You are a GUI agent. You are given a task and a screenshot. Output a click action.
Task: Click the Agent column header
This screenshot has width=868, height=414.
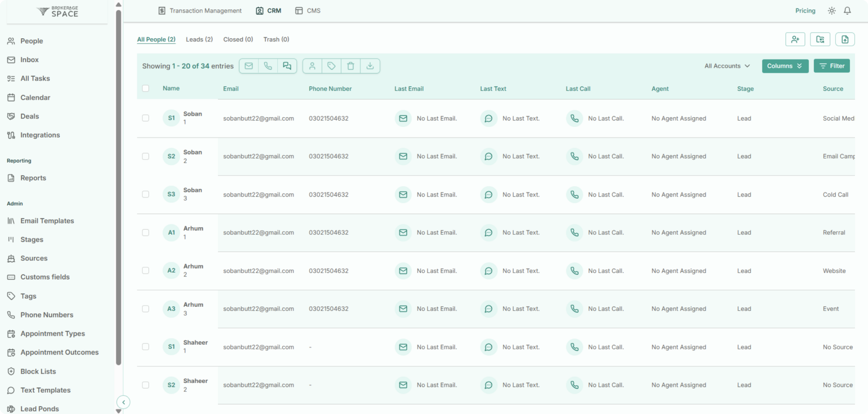[660, 88]
